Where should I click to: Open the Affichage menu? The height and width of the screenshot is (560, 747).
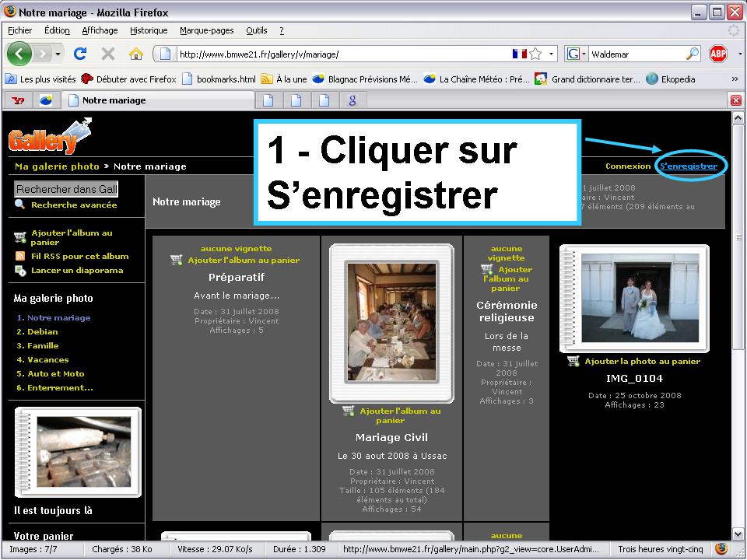click(x=100, y=30)
